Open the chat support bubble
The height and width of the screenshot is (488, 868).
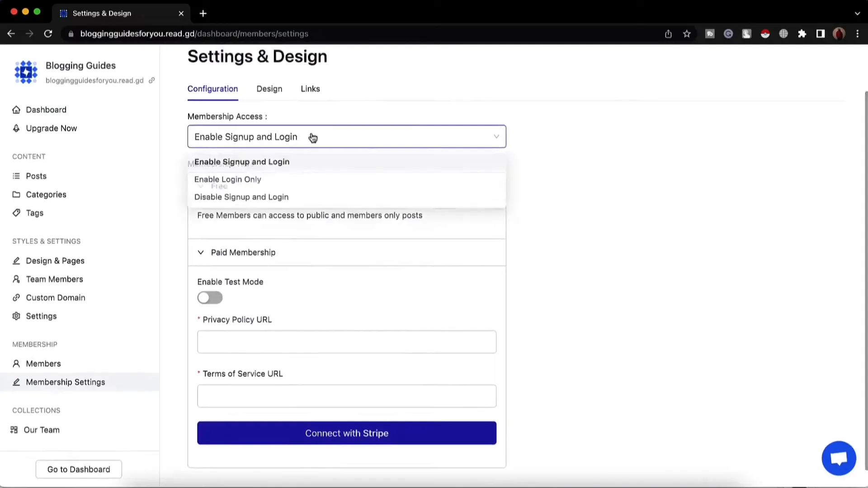click(839, 458)
